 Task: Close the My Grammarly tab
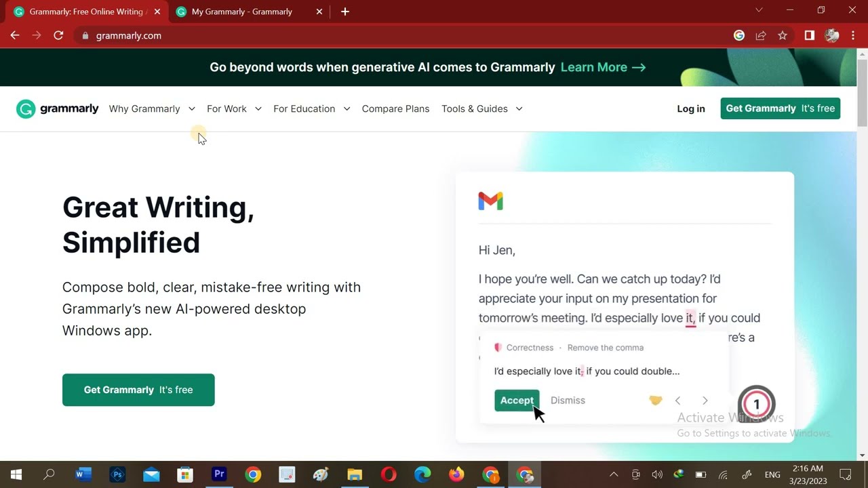[x=319, y=12]
